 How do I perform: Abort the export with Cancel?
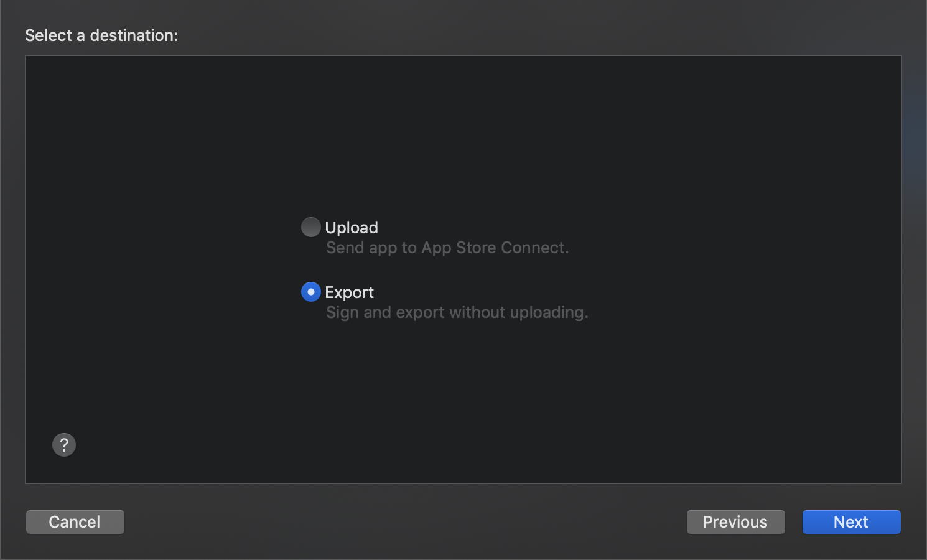(75, 522)
